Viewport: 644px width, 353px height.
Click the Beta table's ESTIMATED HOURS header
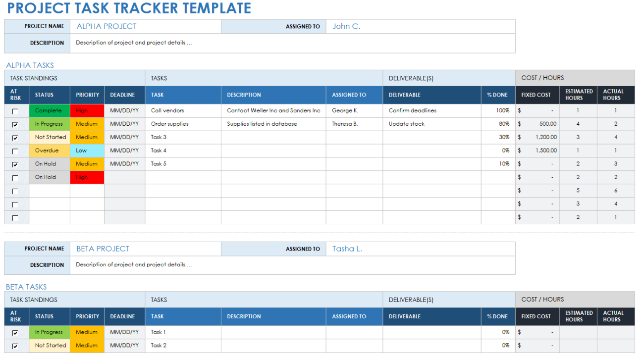tap(578, 316)
